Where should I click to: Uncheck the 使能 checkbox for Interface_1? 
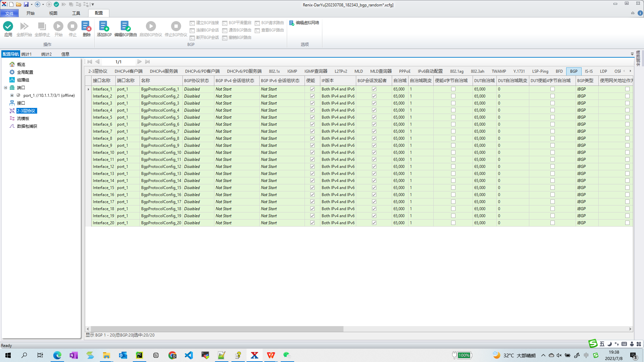[x=312, y=89]
